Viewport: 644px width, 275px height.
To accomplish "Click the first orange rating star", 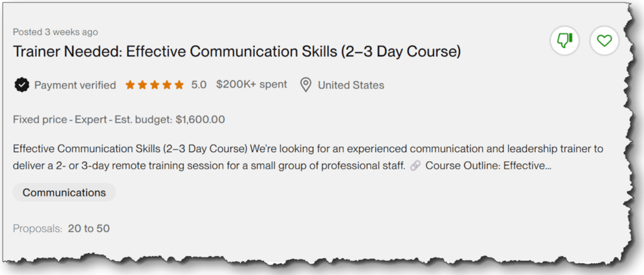I will pos(130,85).
